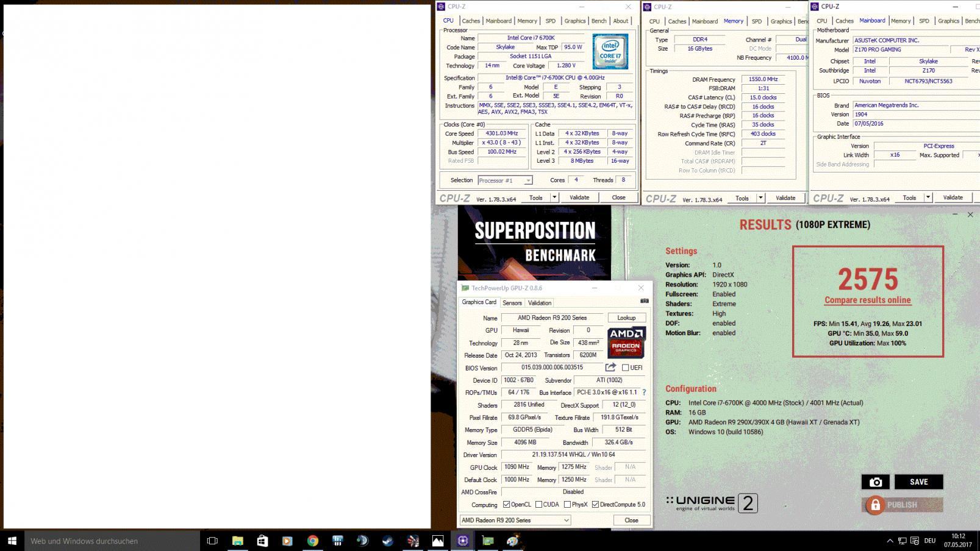Open the About tab in left CPU-Z window
The width and height of the screenshot is (980, 551).
pos(621,21)
